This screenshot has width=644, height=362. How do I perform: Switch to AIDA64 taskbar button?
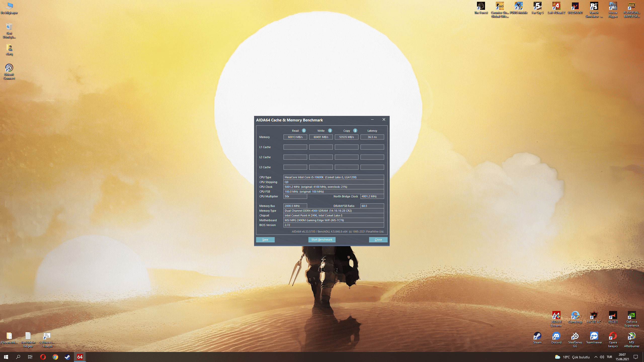pos(80,357)
